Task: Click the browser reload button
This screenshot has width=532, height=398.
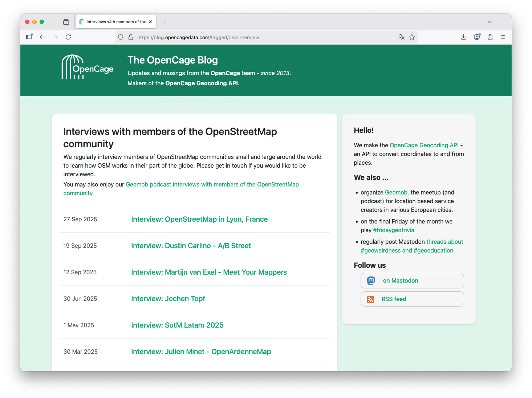Action: (68, 37)
